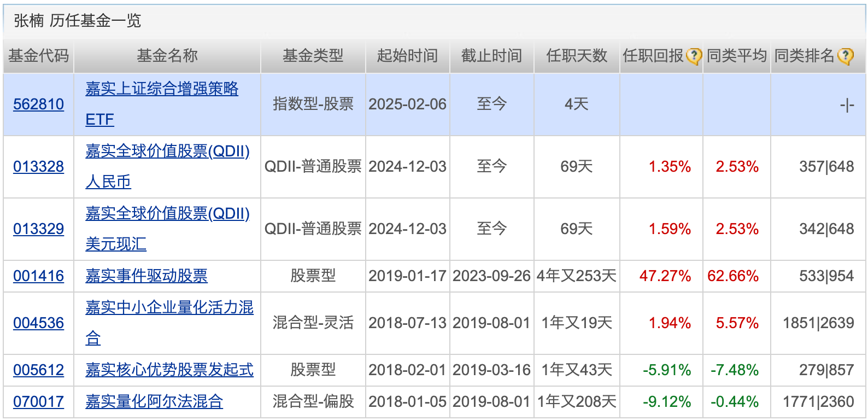Select return value 1.35%
Screen dimensions: 868x420
pos(670,166)
